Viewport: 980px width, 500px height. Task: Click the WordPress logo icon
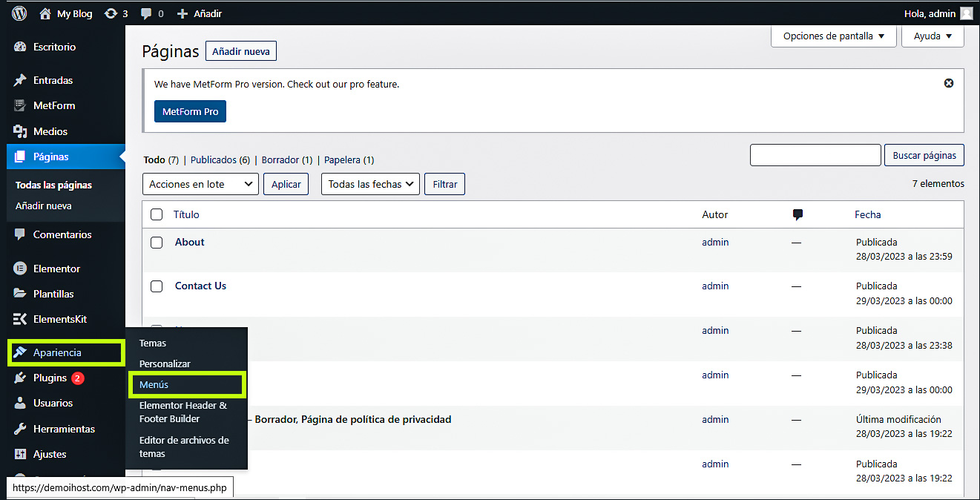19,13
